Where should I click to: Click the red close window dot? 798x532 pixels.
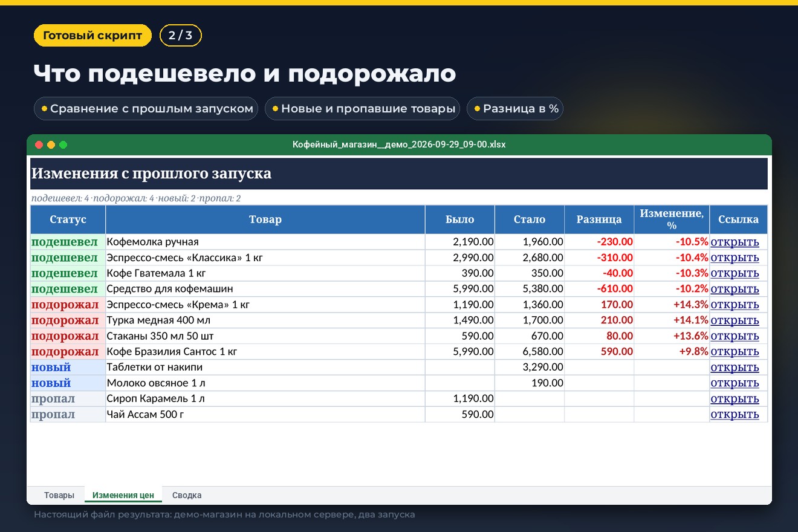(39, 144)
